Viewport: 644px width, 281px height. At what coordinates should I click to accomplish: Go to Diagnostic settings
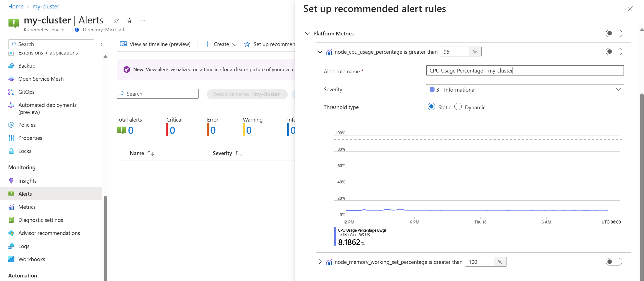(41, 220)
